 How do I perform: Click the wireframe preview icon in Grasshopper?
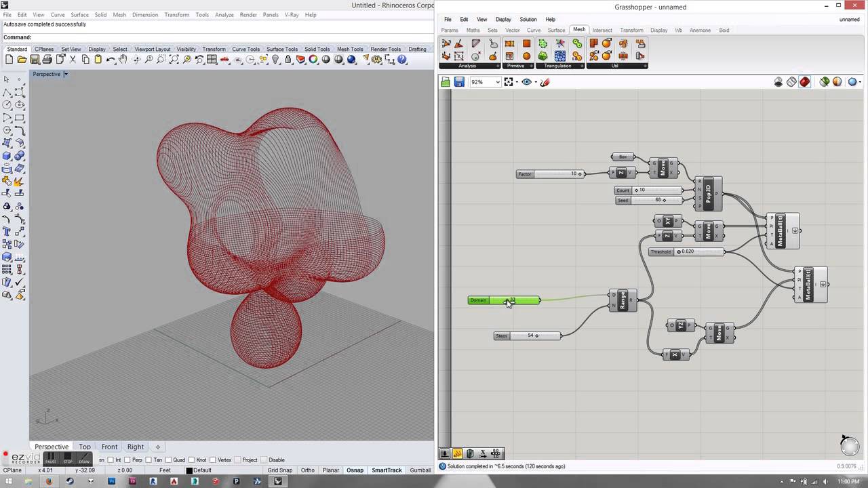coord(791,82)
